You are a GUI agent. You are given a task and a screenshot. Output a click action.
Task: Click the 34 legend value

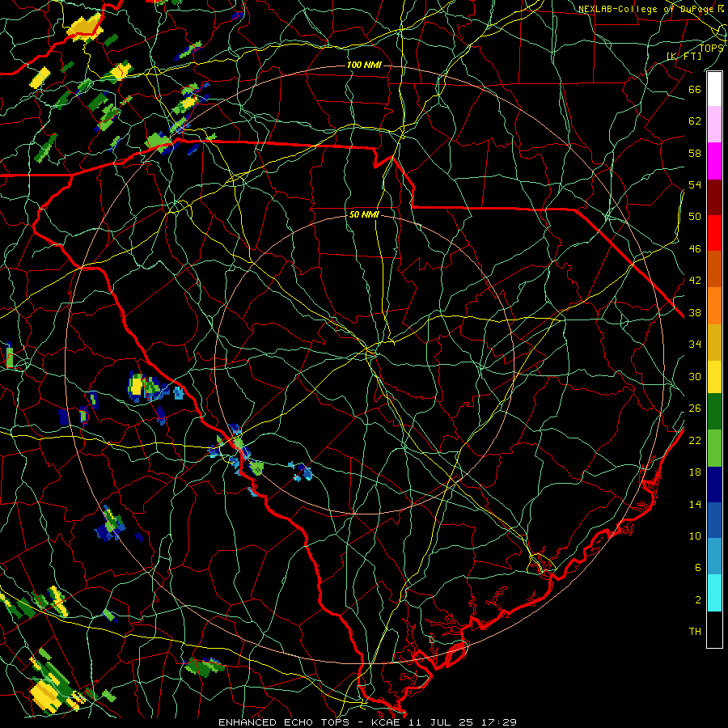click(695, 345)
